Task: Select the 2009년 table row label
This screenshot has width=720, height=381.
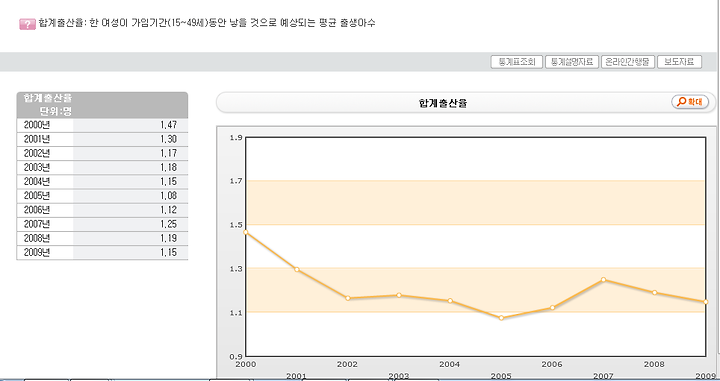Action: pos(37,252)
